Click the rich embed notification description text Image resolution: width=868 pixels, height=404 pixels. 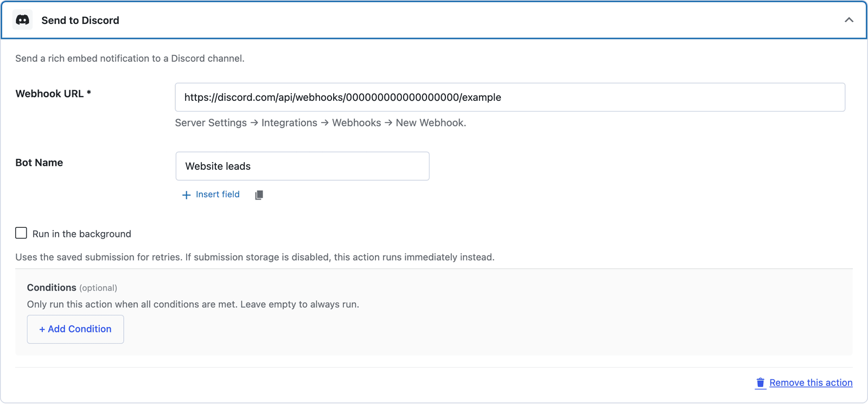pyautogui.click(x=130, y=59)
